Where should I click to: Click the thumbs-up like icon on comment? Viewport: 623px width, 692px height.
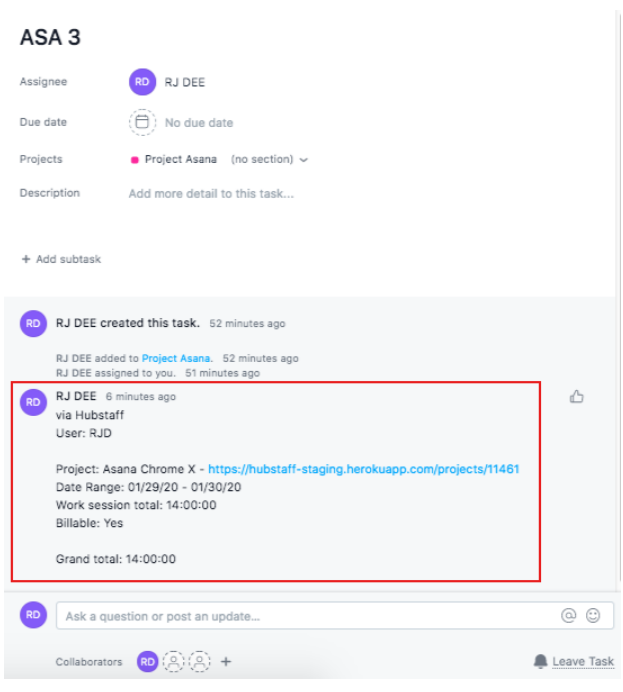[576, 397]
